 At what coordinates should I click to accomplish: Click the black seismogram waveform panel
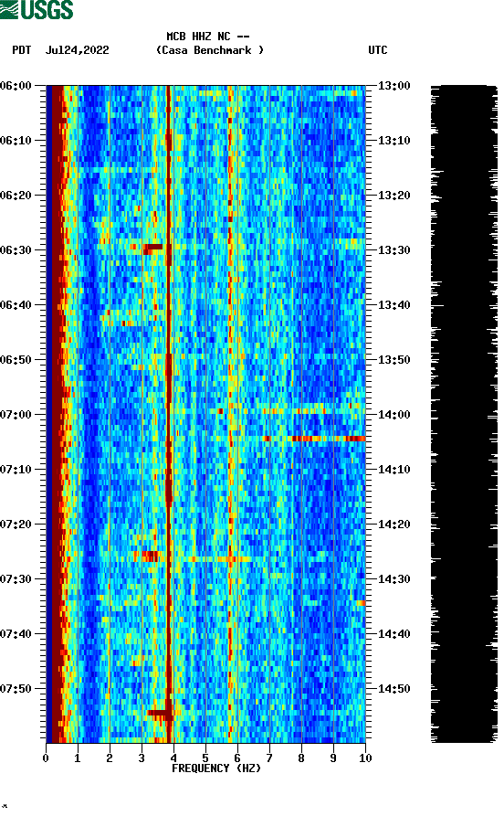(x=464, y=414)
